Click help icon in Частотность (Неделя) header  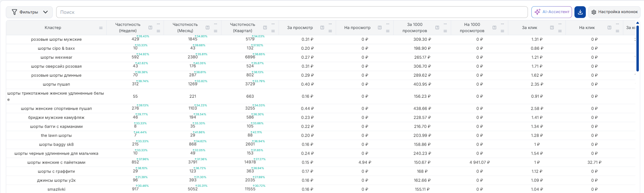[150, 28]
